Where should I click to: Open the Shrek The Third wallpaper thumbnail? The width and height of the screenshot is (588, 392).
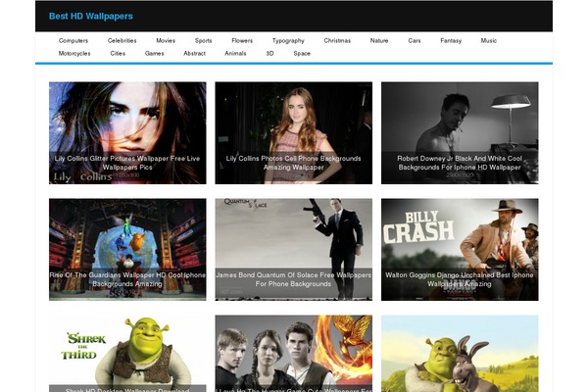tap(127, 354)
